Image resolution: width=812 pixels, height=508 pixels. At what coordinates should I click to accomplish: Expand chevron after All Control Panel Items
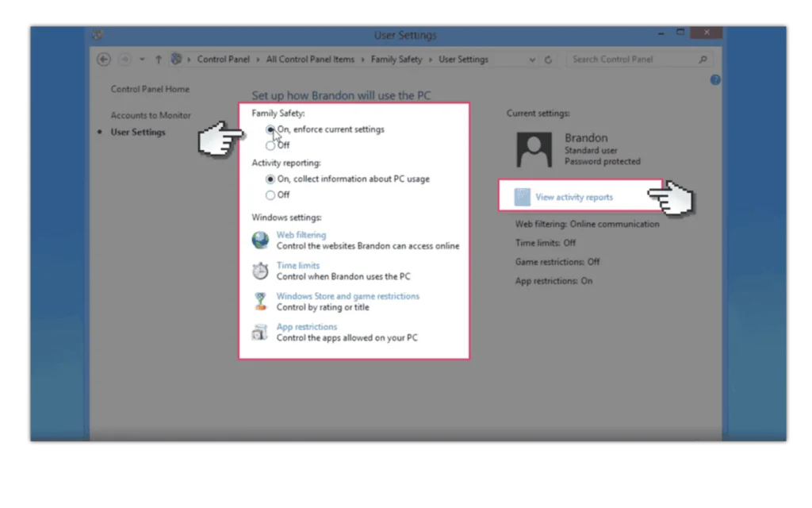(362, 60)
